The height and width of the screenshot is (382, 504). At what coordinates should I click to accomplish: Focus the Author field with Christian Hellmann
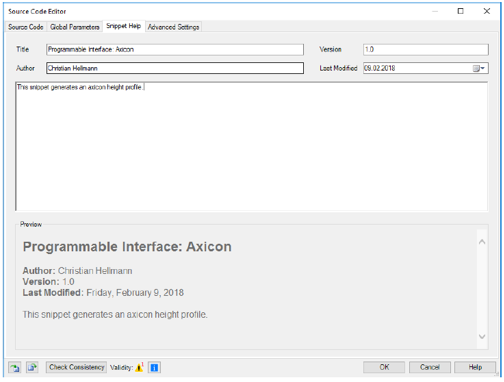pos(175,68)
